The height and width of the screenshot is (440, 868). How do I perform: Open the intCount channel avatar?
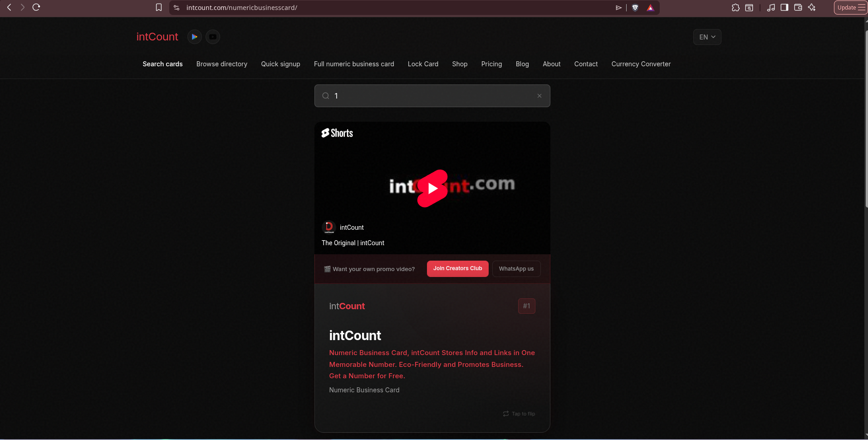tap(329, 227)
